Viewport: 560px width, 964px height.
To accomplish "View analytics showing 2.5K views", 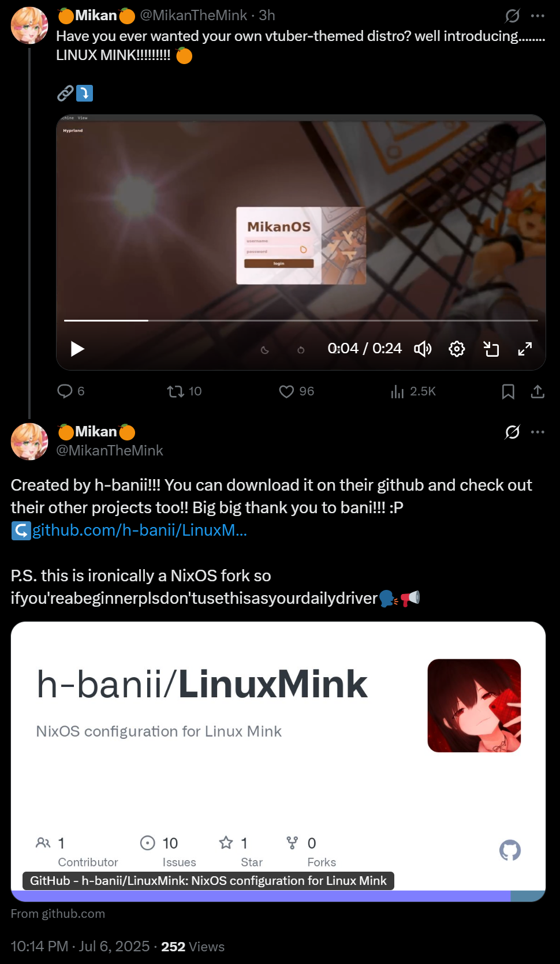I will 413,391.
